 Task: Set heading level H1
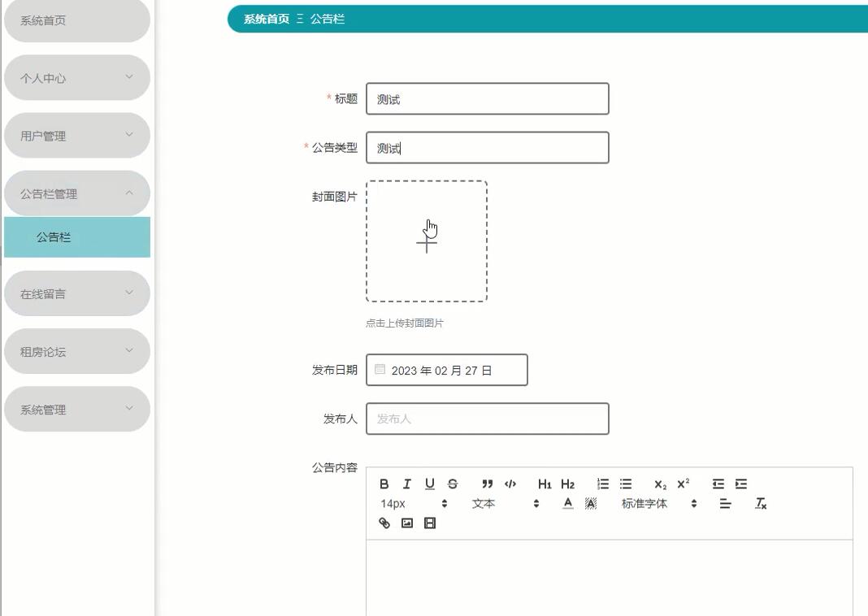click(545, 484)
